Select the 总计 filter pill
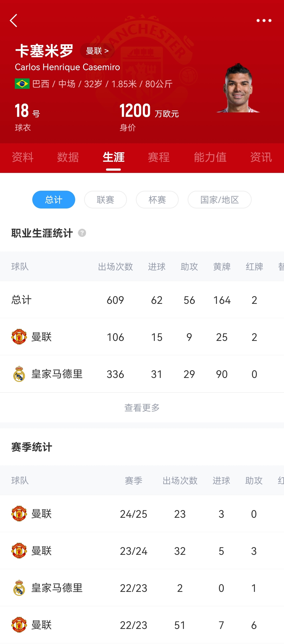284x644 pixels. 54,200
